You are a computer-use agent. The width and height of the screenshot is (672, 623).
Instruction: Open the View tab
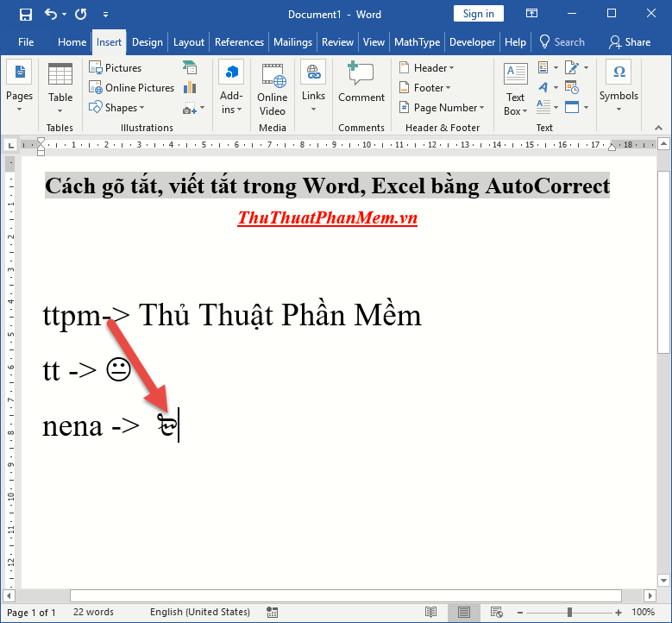[374, 42]
